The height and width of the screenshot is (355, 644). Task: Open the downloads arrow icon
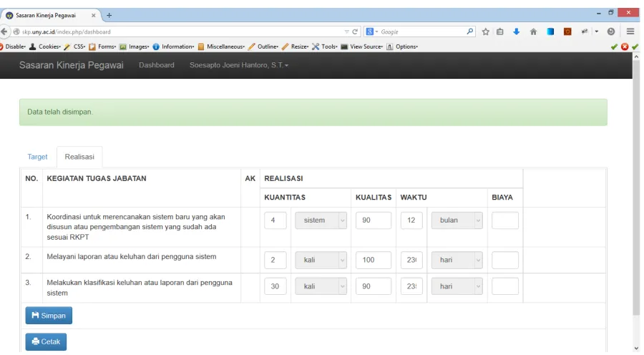(x=516, y=31)
